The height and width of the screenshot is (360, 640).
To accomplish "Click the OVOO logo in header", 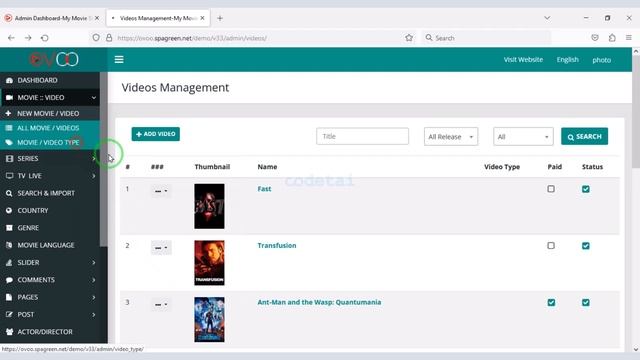I will pyautogui.click(x=53, y=60).
